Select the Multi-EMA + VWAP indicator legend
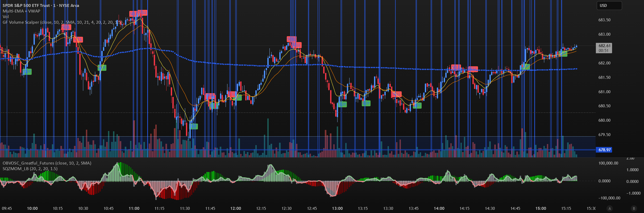This screenshot has width=644, height=213. pyautogui.click(x=21, y=11)
